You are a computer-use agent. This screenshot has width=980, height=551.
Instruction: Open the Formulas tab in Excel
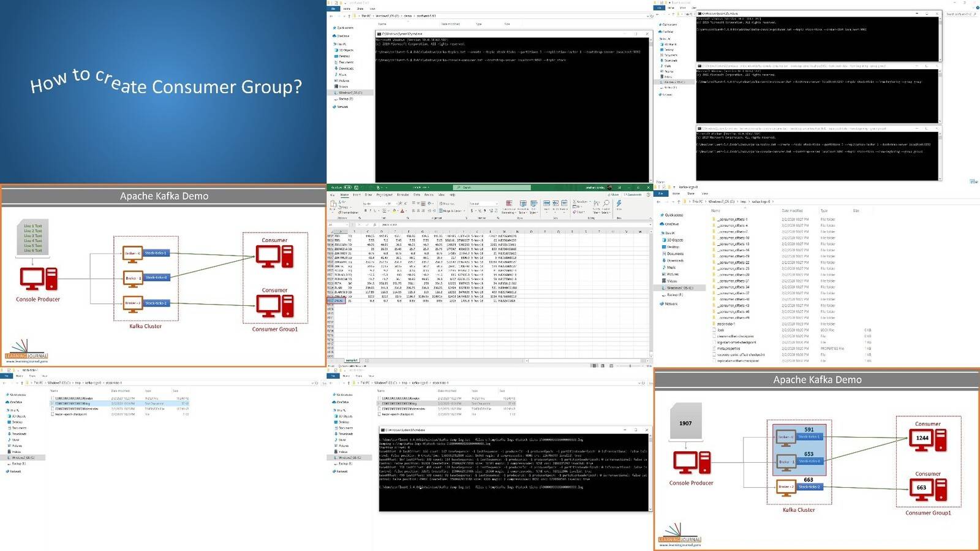point(403,195)
